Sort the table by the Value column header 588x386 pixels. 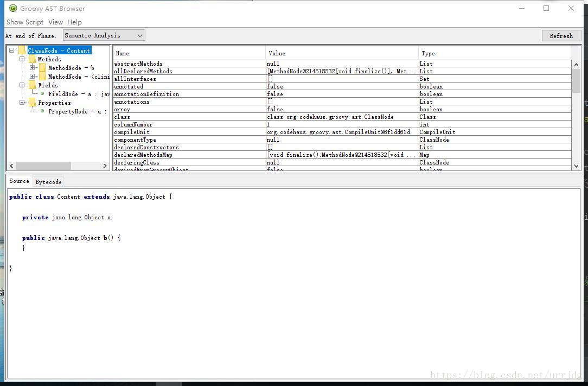342,53
